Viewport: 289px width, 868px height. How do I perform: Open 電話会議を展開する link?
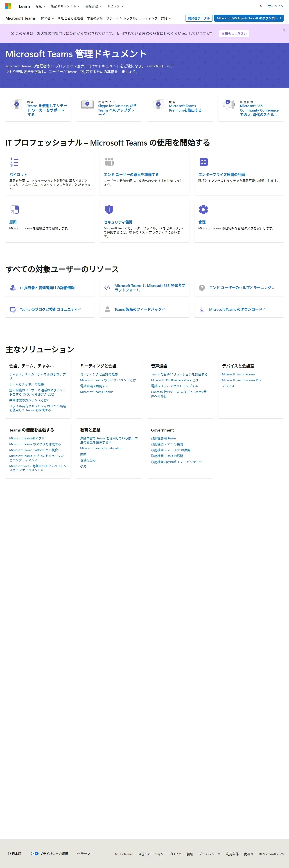click(x=94, y=386)
